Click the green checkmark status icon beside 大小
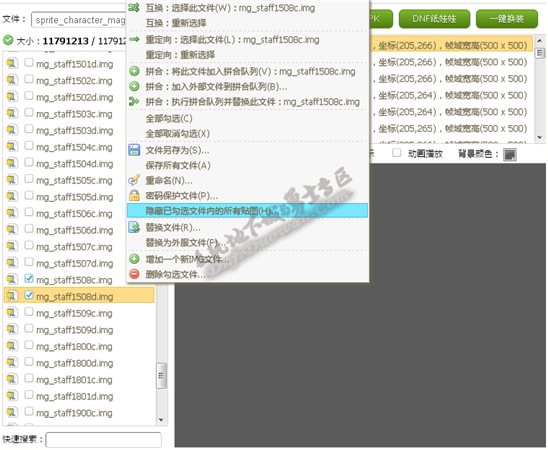Screen dimensions: 548x450 click(8, 40)
